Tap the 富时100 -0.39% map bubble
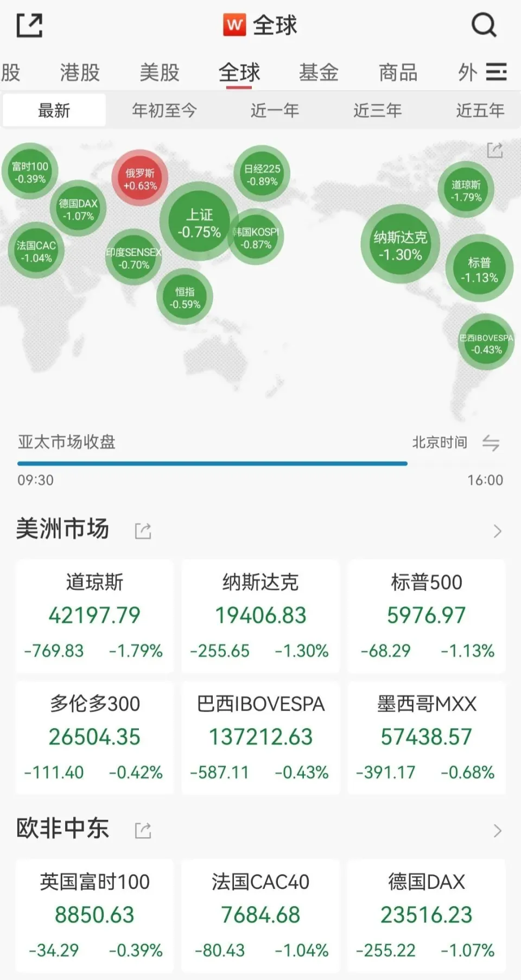Image resolution: width=521 pixels, height=980 pixels. (x=30, y=172)
